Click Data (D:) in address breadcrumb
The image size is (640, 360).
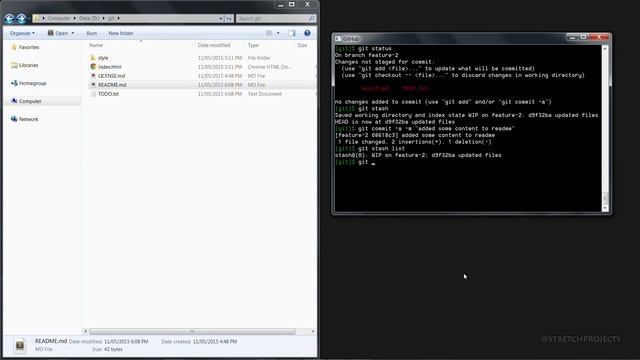(x=89, y=18)
